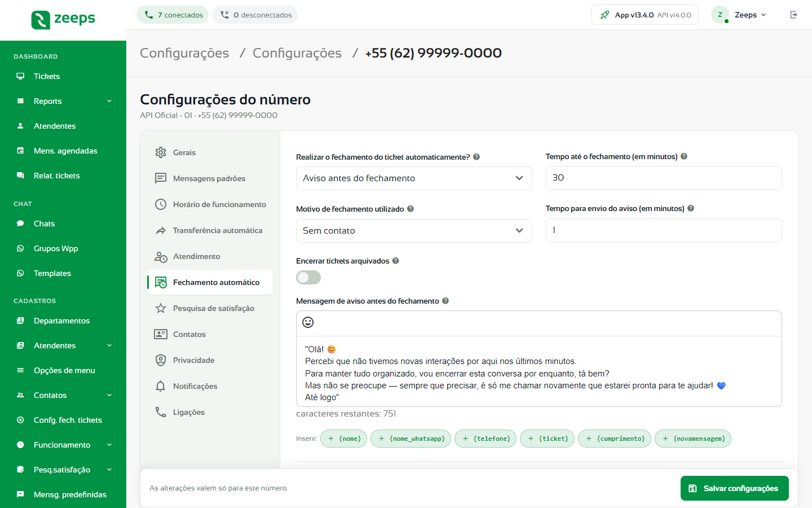Expand the Contatos sidebar submenu
The width and height of the screenshot is (812, 508).
click(109, 395)
